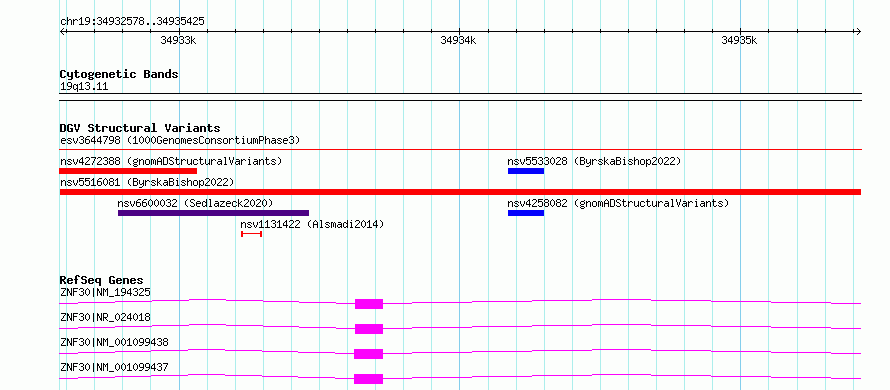Open the nsv4258082 gnomAD variant label

point(618,203)
